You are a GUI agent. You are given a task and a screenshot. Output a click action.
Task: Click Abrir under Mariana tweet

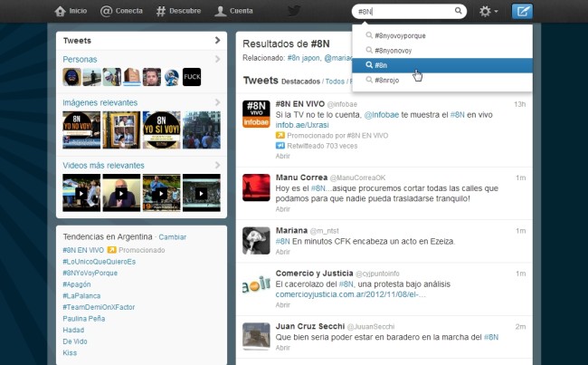(283, 252)
